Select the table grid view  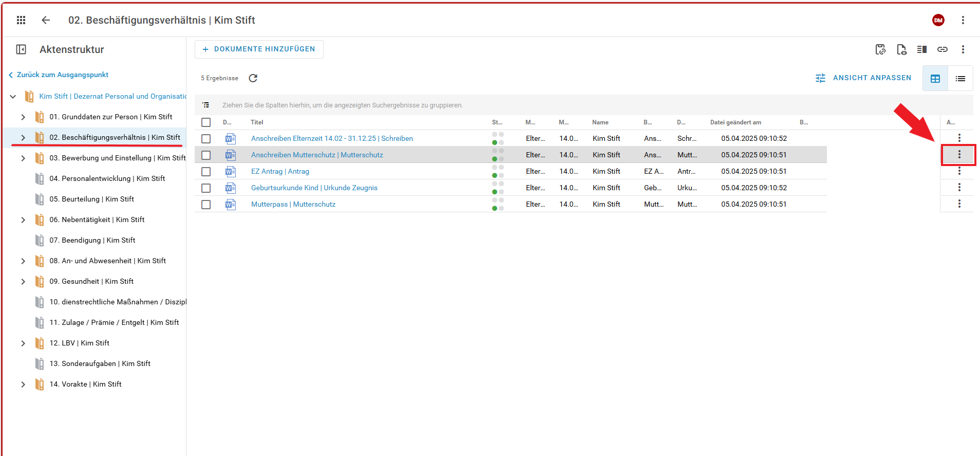[935, 79]
